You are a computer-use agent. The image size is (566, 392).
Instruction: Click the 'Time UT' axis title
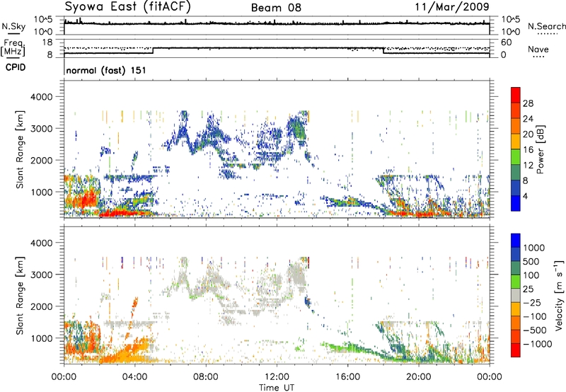(277, 388)
